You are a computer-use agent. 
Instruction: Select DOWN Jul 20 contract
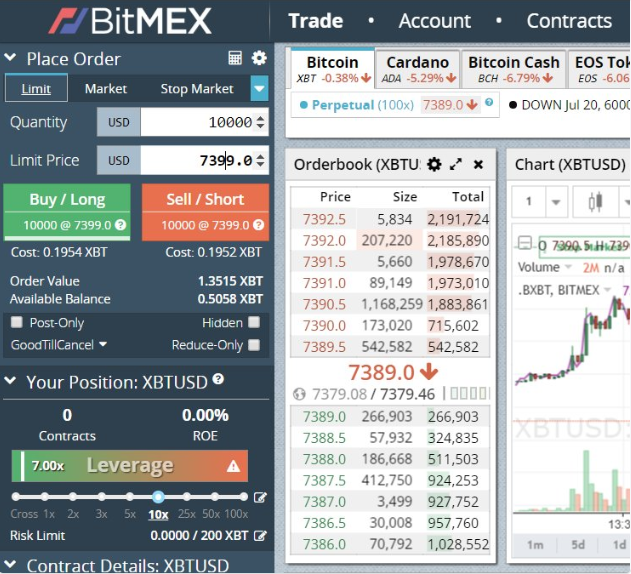point(569,105)
